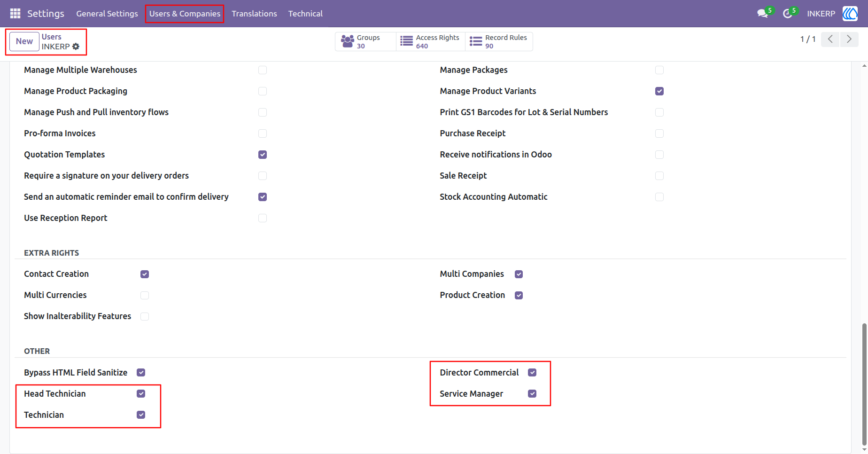Open the Technical menu

305,14
